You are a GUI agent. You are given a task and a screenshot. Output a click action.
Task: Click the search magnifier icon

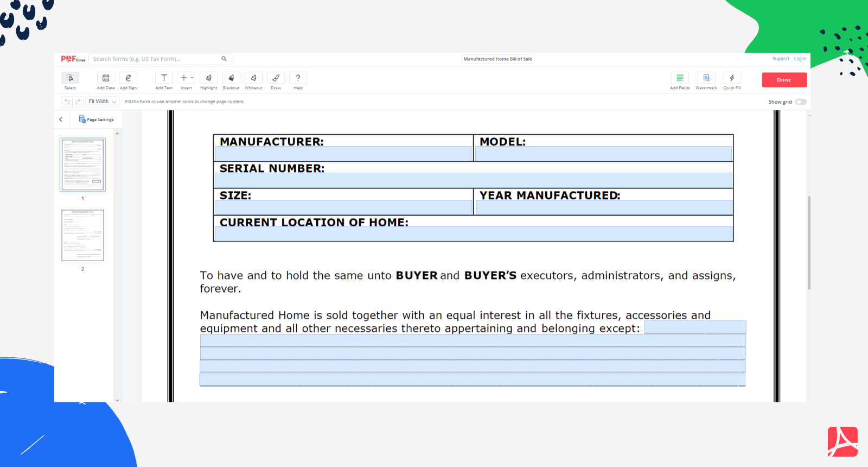[224, 59]
